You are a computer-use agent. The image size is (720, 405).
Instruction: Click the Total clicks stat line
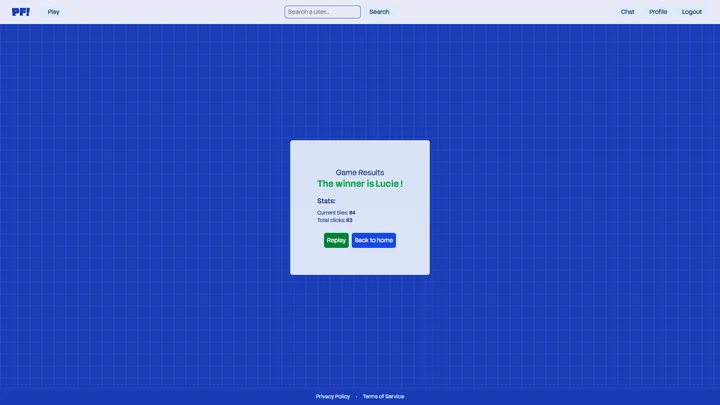335,220
